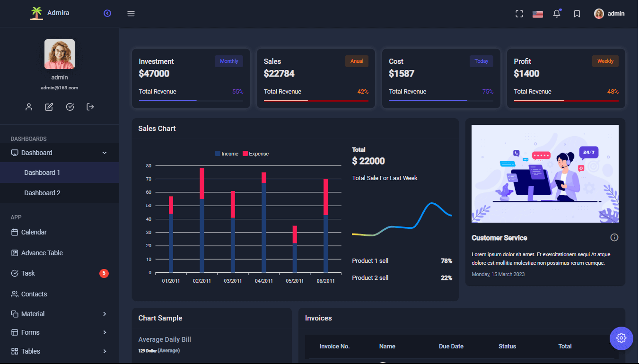The height and width of the screenshot is (364, 639).
Task: Click the circular arrow toggle beside Admira
Action: click(x=107, y=13)
